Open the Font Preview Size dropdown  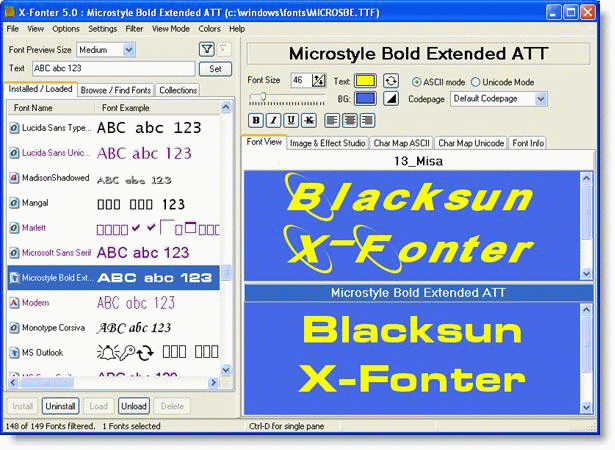[x=106, y=50]
